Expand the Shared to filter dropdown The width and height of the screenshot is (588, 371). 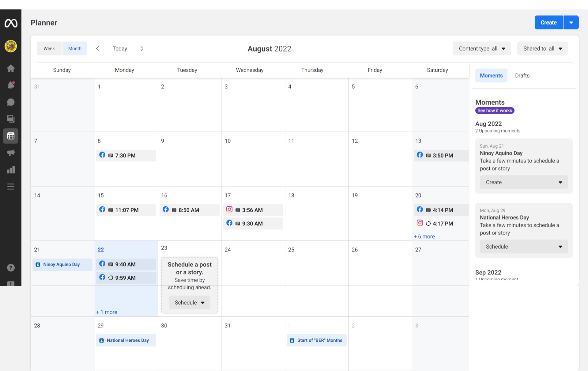click(542, 48)
